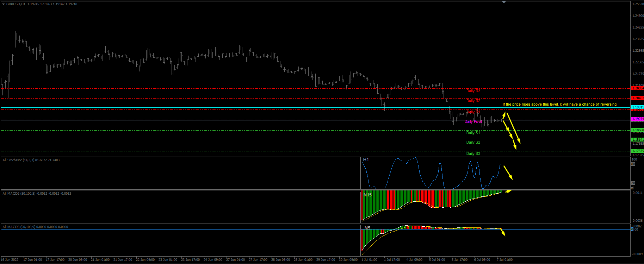The height and width of the screenshot is (264, 644).
Task: Select the yellow price reversal text annotation
Action: (559, 104)
